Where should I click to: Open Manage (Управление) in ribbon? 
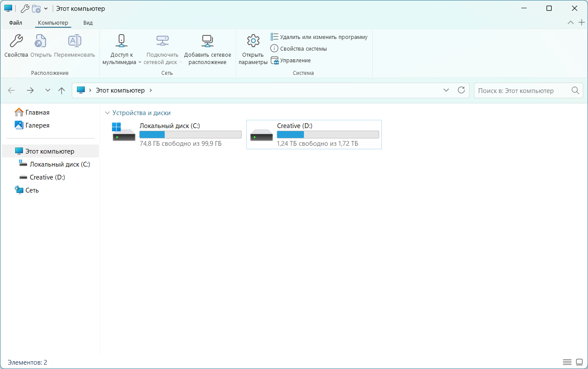pyautogui.click(x=291, y=61)
